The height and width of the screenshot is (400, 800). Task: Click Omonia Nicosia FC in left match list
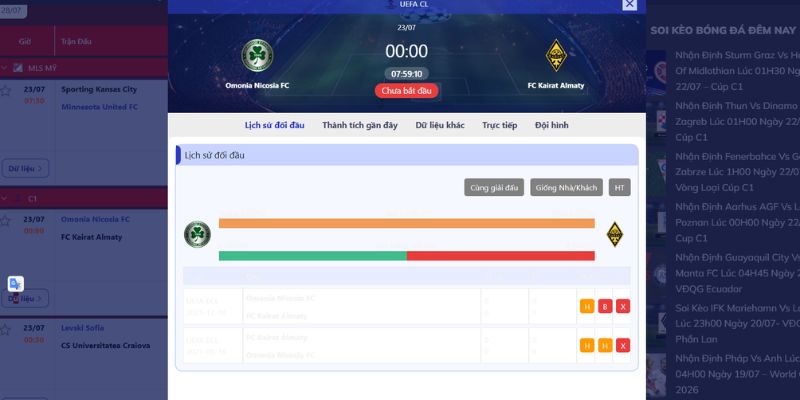[x=95, y=219]
